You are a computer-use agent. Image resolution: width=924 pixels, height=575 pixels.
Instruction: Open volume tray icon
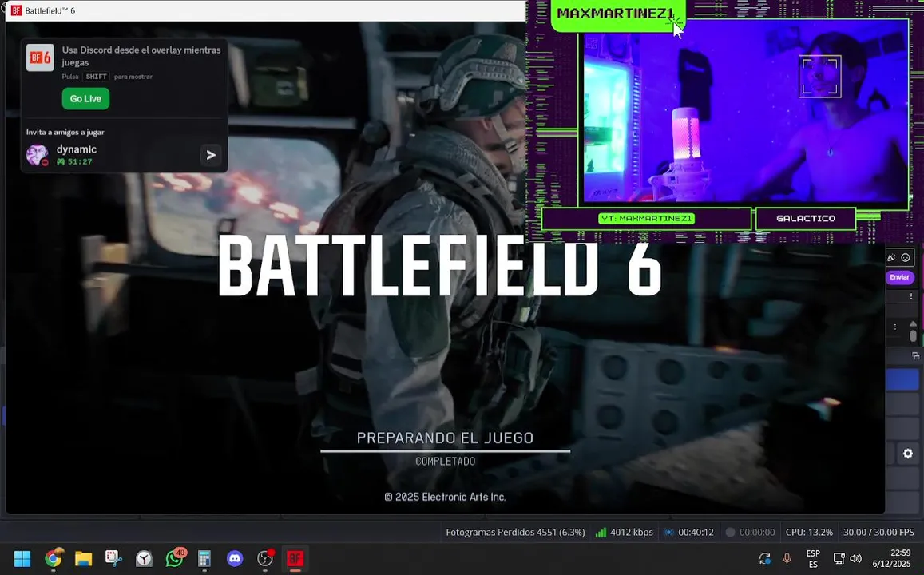[x=855, y=558]
